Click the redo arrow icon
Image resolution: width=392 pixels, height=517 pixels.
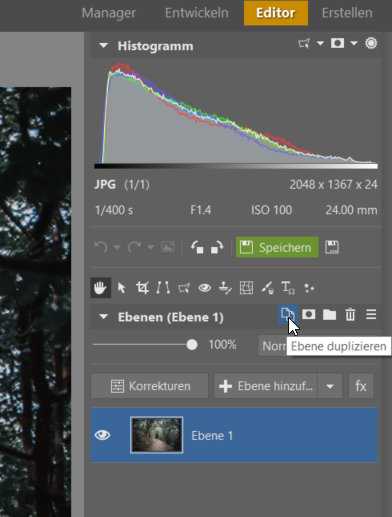[134, 247]
